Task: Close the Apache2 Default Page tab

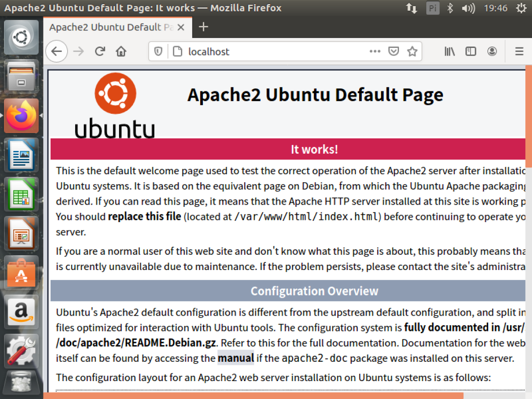Action: (x=181, y=27)
